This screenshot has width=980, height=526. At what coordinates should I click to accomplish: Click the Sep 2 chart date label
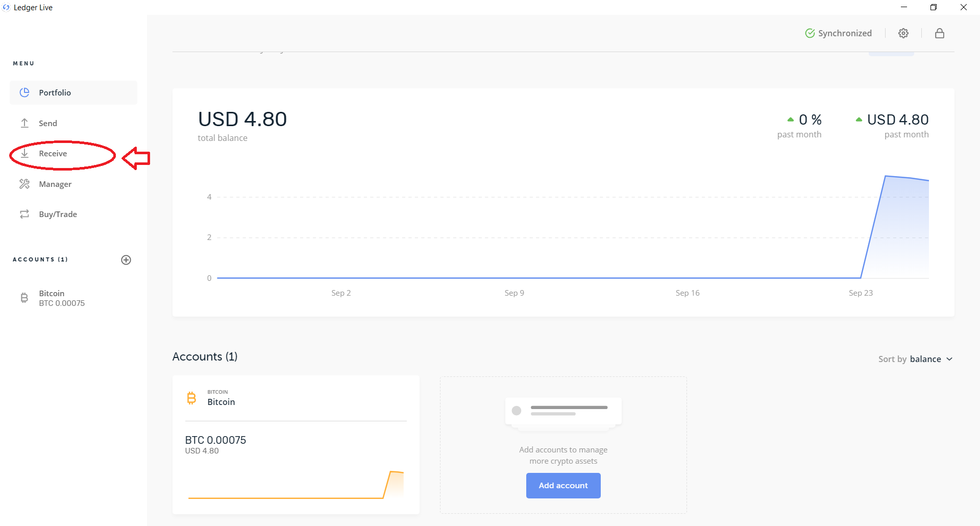[x=341, y=293]
